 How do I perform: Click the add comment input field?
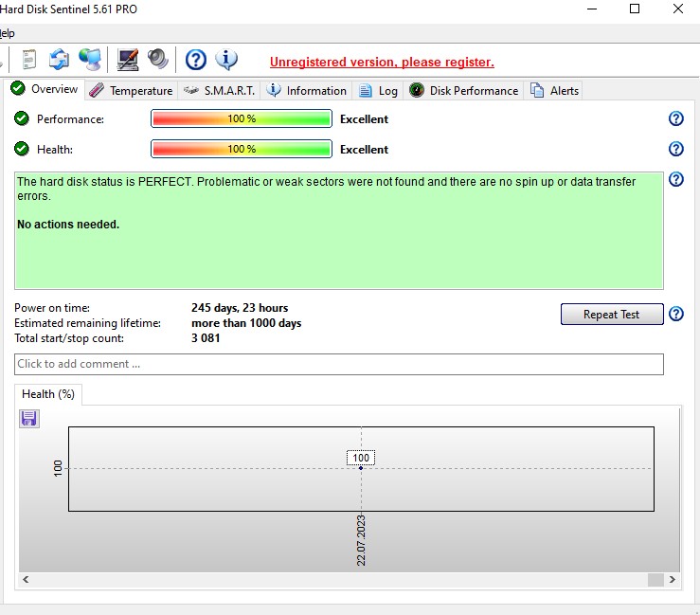339,364
